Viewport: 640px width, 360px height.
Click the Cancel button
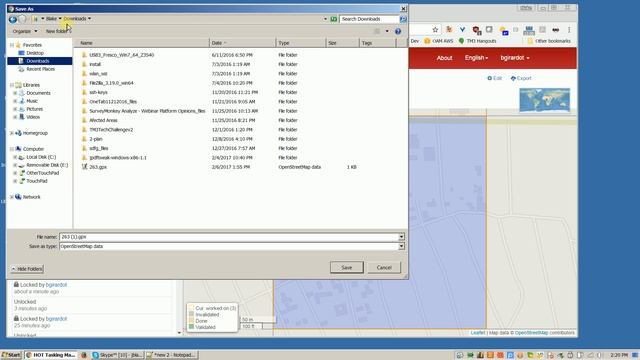pos(384,268)
